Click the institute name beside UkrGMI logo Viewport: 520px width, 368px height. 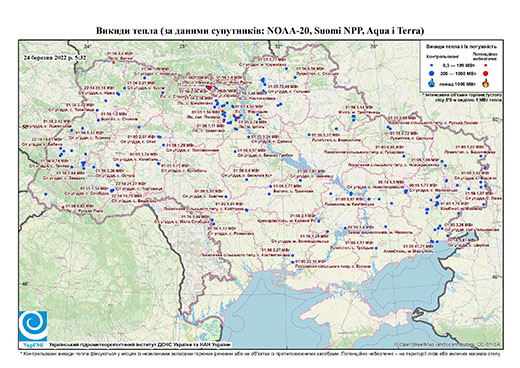140,345
